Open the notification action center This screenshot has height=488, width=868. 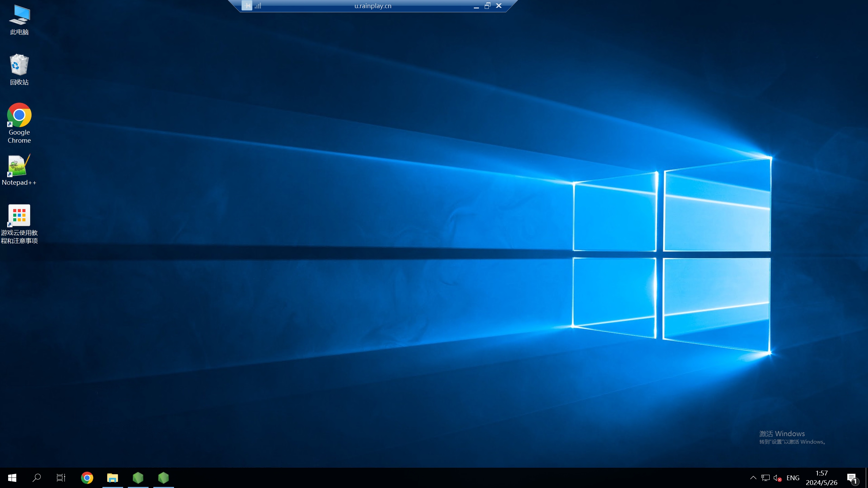point(852,478)
